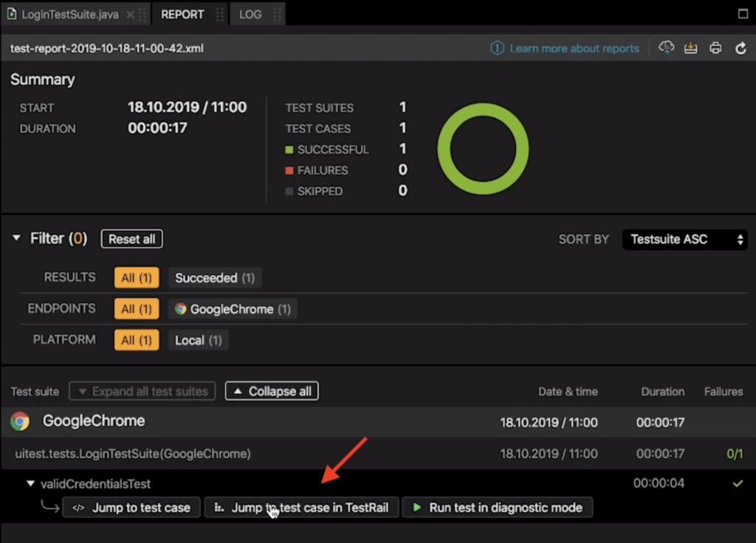Click the red FAILURES legend swatch
756x543 pixels.
[289, 170]
